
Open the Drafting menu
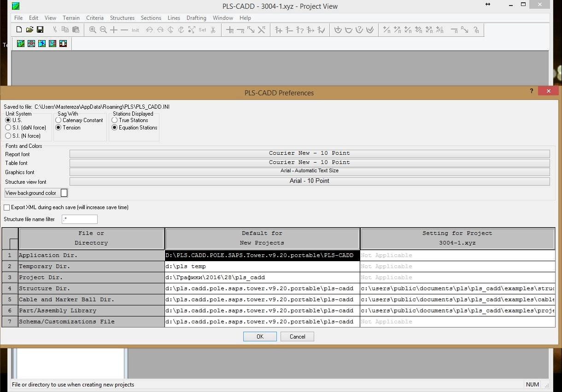click(x=197, y=18)
